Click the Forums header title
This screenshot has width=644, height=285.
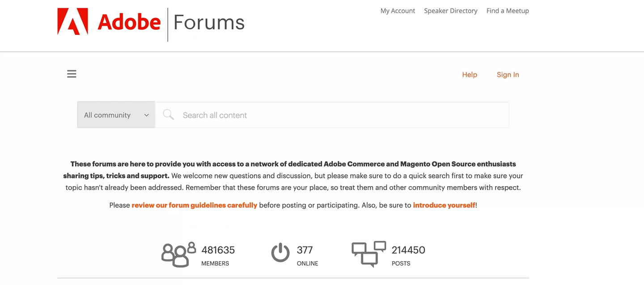click(209, 22)
